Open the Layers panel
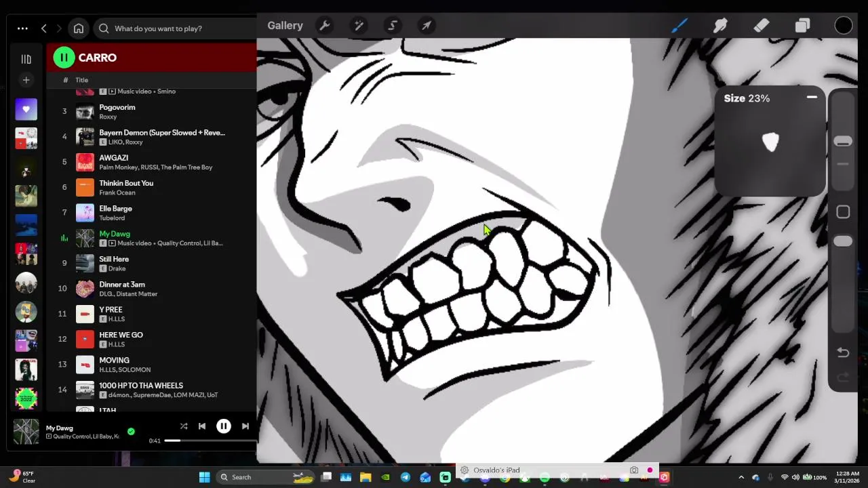Viewport: 868px width, 488px height. (802, 26)
